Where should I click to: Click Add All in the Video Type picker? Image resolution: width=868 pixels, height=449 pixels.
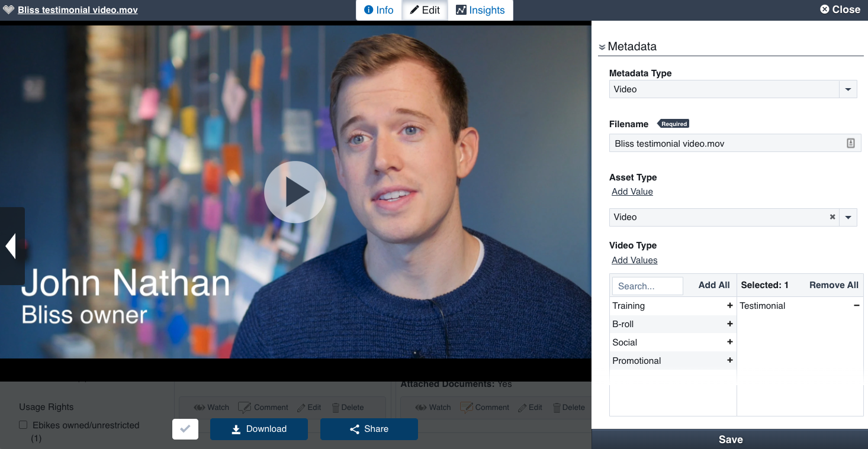click(x=713, y=285)
